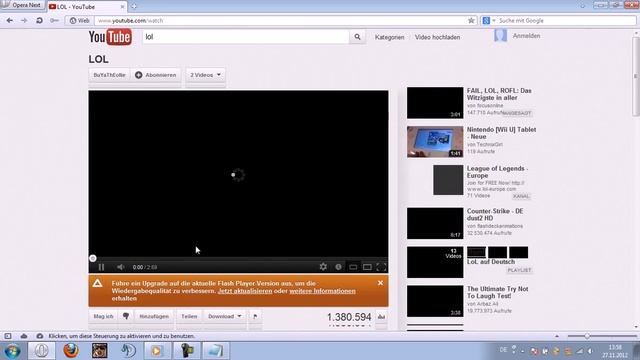The width and height of the screenshot is (640, 360).
Task: Close the LOL - YouTube tab
Action: click(122, 7)
